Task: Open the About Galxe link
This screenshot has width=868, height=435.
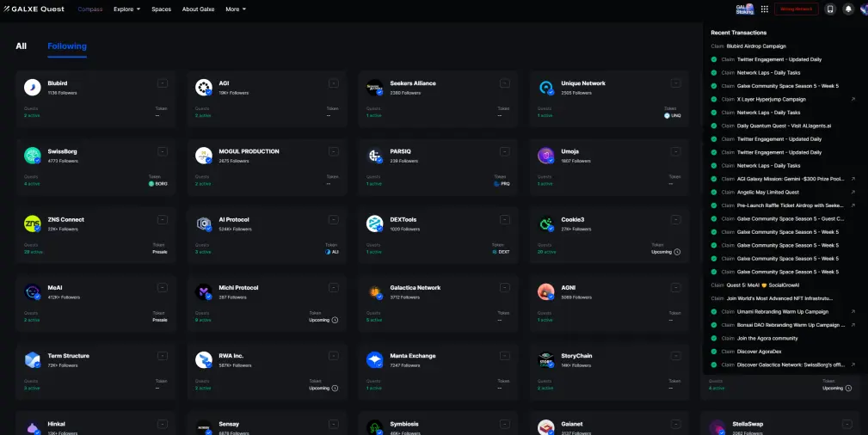Action: coord(198,9)
